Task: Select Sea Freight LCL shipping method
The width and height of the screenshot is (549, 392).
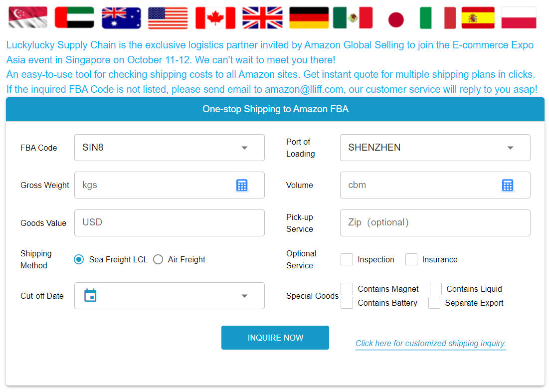Action: (x=79, y=259)
